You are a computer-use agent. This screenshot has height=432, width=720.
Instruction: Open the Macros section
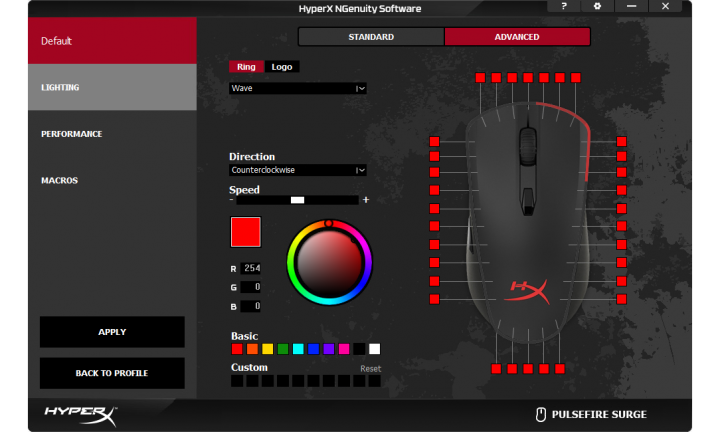(x=60, y=180)
